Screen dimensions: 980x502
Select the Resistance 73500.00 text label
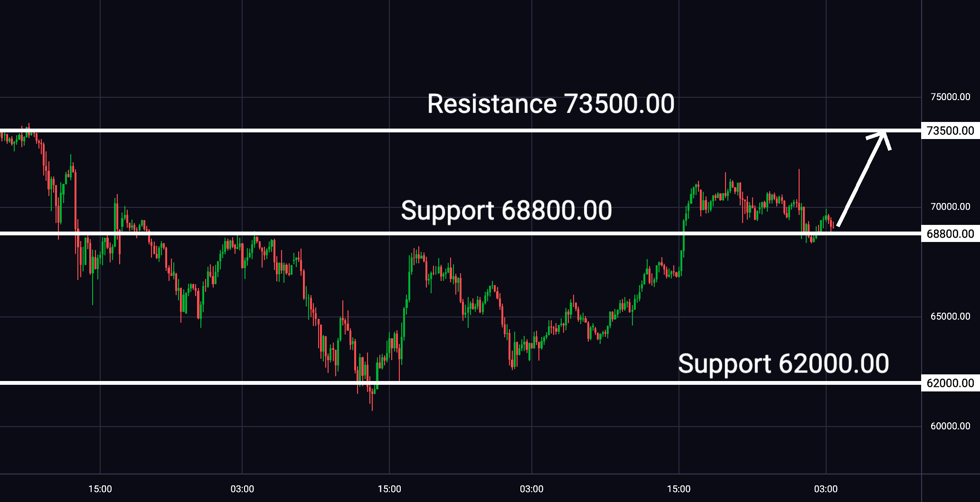tap(551, 104)
